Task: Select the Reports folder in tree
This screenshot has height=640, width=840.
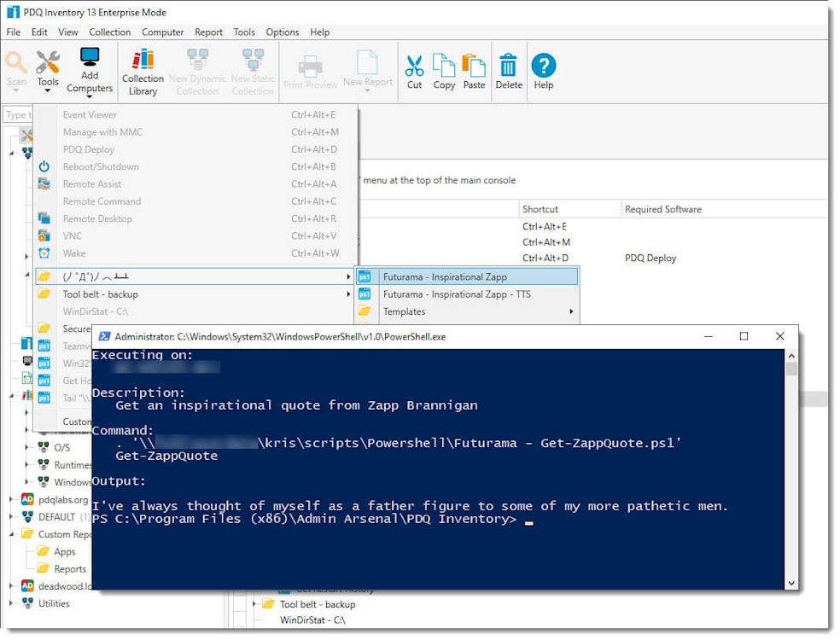Action: (x=70, y=569)
